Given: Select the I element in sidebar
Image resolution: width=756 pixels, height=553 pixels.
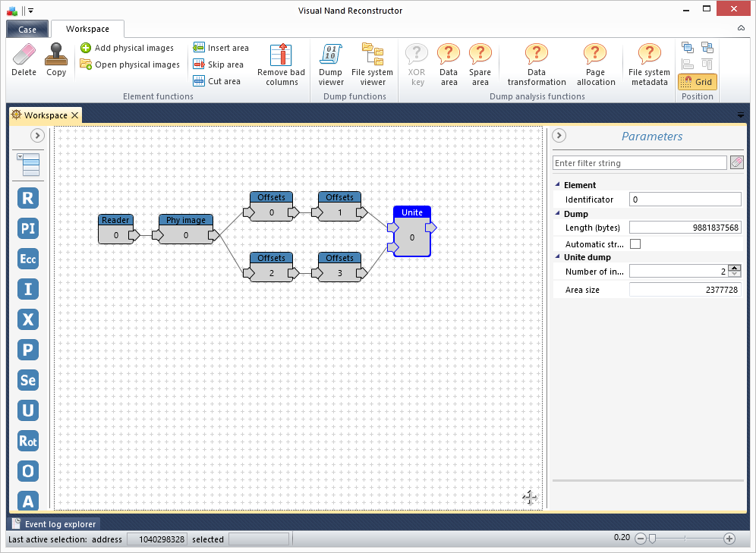Looking at the screenshot, I should tap(28, 289).
